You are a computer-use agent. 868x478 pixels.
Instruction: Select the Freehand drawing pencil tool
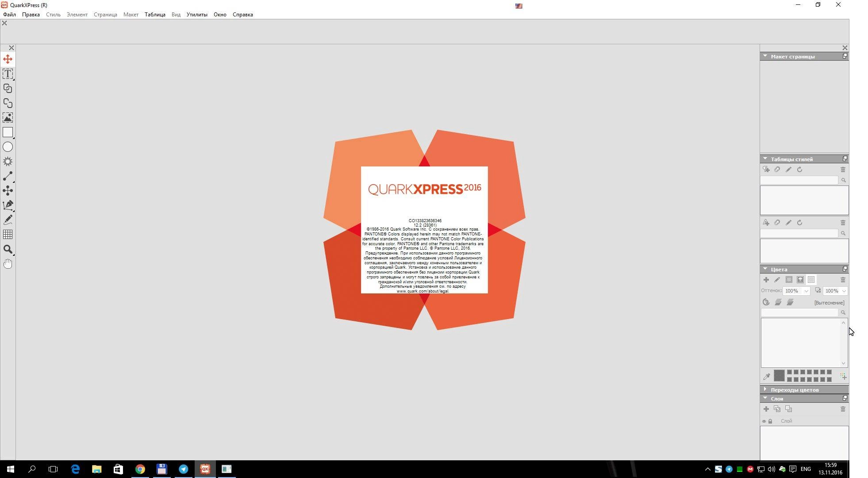click(x=8, y=220)
